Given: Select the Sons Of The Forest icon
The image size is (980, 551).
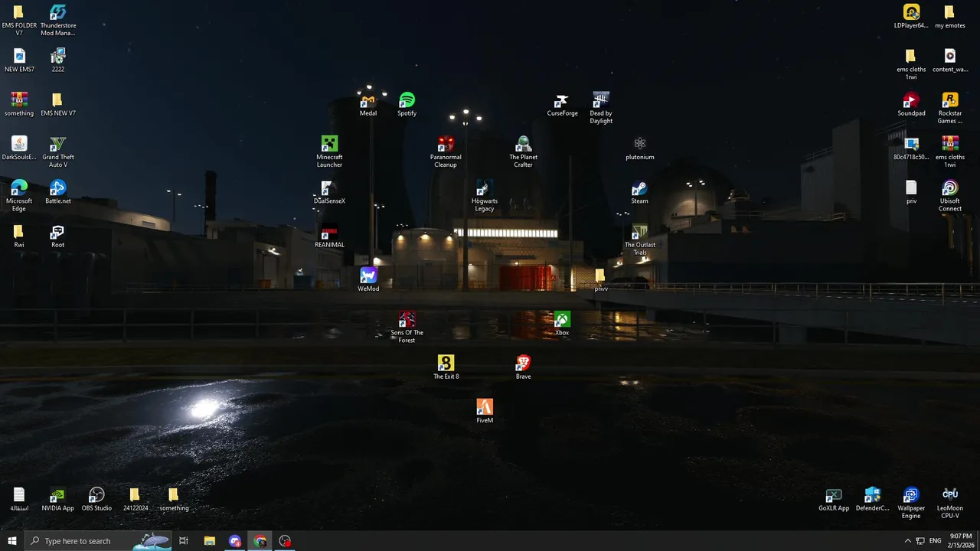Looking at the screenshot, I should click(x=407, y=328).
